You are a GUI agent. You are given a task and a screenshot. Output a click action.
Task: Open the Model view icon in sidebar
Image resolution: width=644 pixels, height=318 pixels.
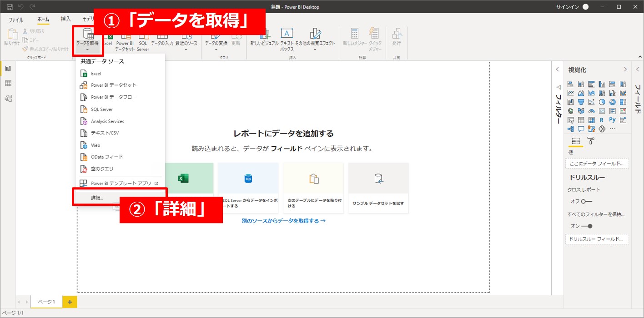(8, 98)
